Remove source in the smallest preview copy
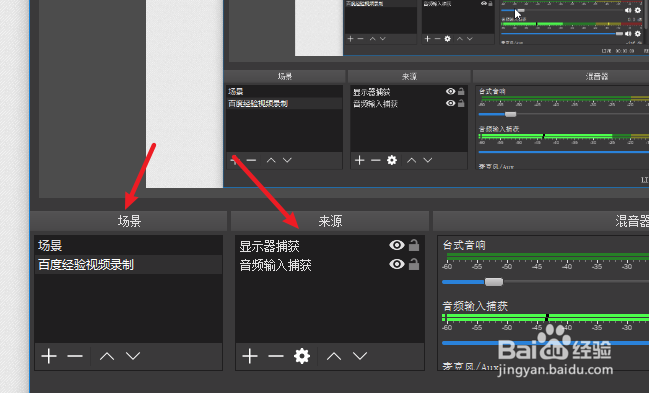The image size is (649, 393). tap(437, 39)
